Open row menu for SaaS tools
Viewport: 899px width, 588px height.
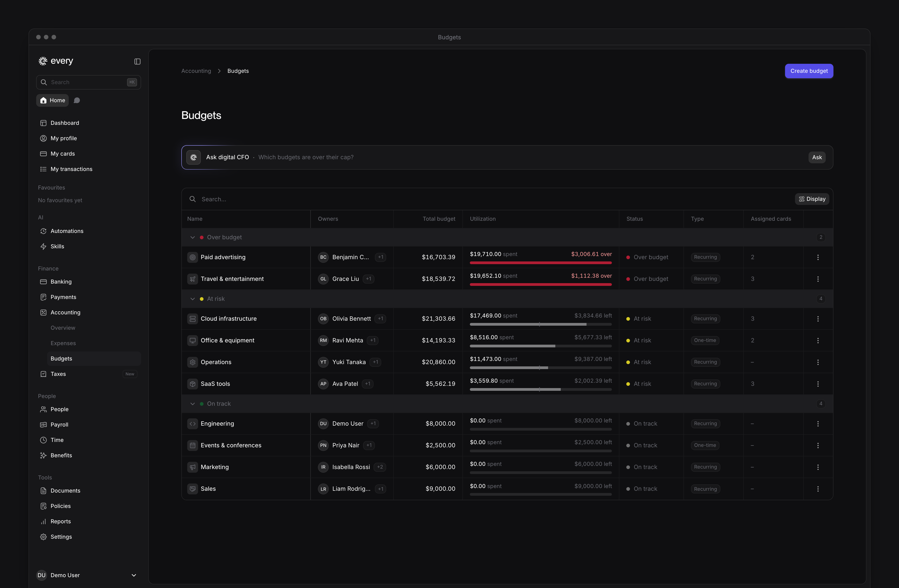818,384
